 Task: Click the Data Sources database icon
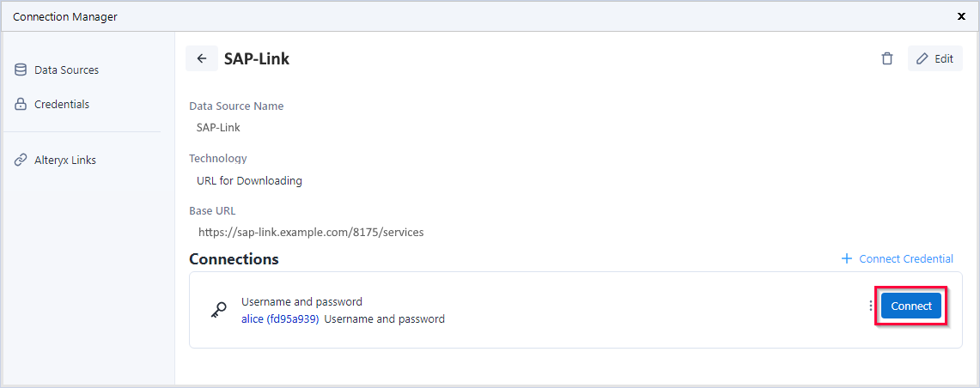[x=21, y=70]
